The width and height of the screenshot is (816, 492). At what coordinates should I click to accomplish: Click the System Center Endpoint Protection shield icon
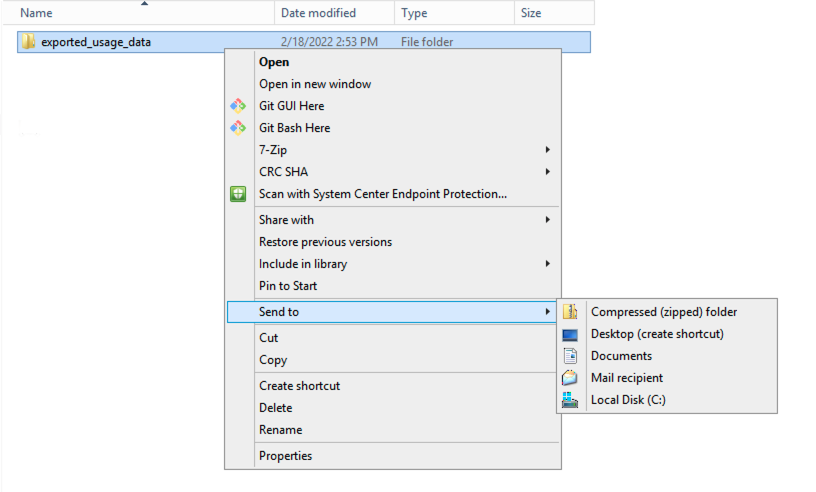237,194
